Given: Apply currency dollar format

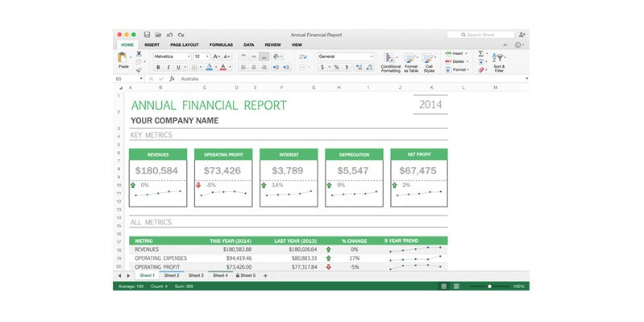Looking at the screenshot, I should (322, 68).
